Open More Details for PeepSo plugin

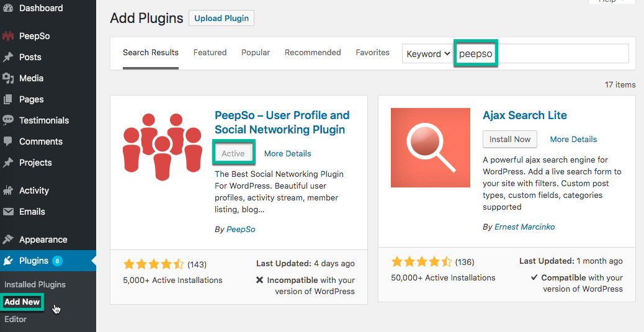pyautogui.click(x=287, y=154)
